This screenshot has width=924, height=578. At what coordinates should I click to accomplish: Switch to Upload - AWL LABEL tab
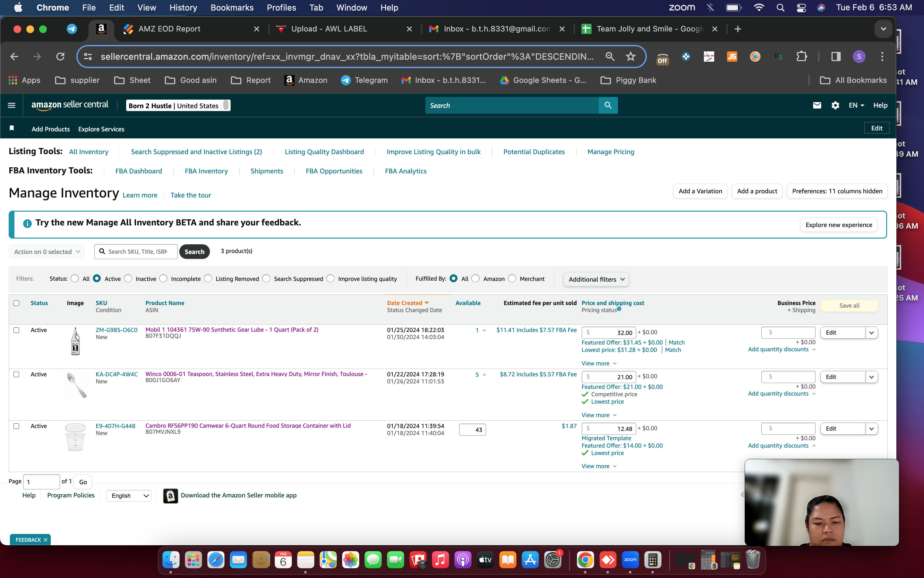coord(344,29)
